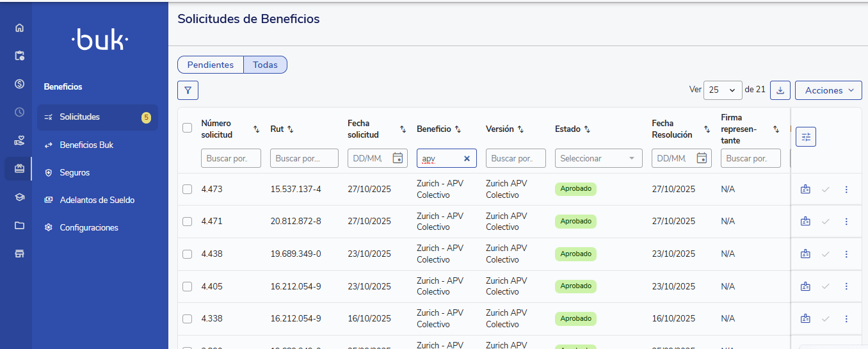
Task: Click the download export icon button
Action: (780, 90)
